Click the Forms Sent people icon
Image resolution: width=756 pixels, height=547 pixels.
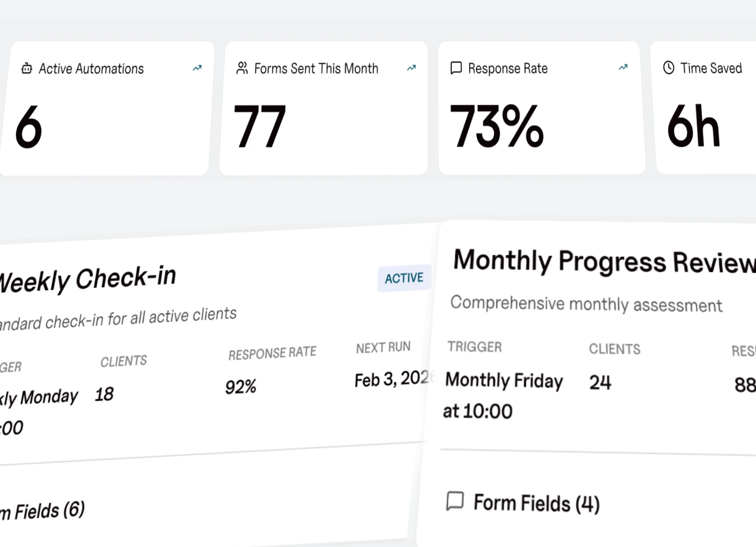pos(242,68)
